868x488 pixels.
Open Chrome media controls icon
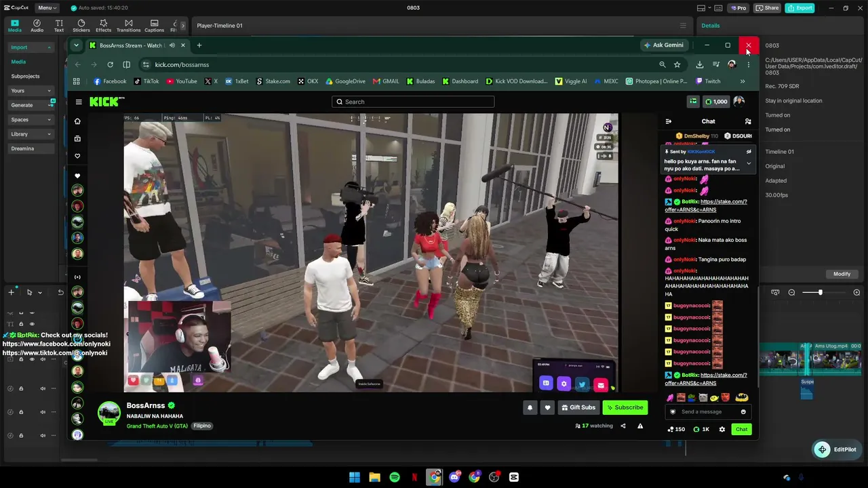(715, 64)
